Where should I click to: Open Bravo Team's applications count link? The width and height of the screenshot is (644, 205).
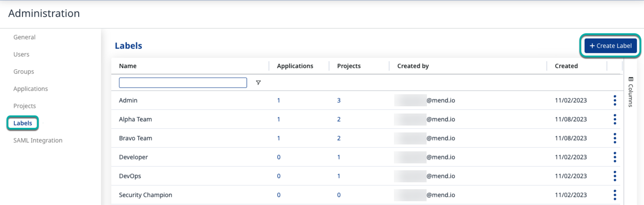[x=279, y=138]
